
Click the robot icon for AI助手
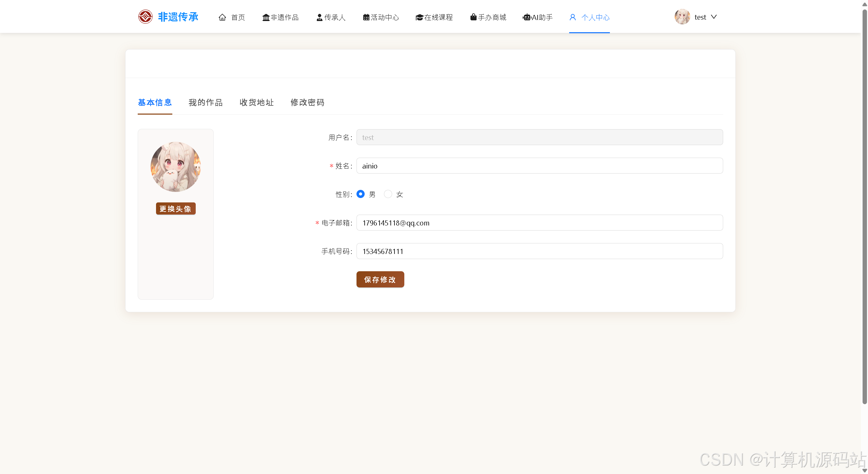(526, 17)
